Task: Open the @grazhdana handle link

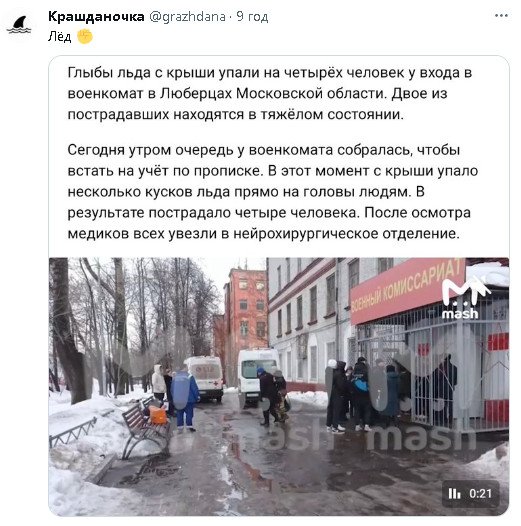Action: click(x=187, y=16)
